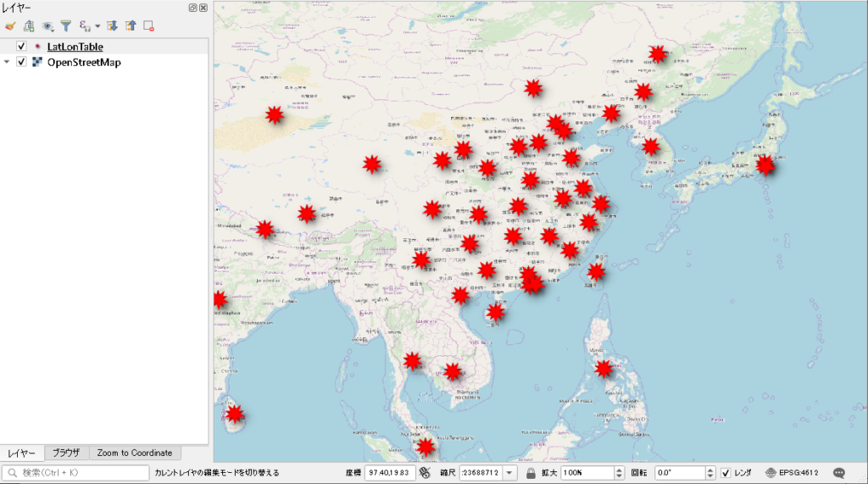Viewport: 868px width, 484px height.
Task: Disable the レンダ render checkbox
Action: tap(726, 472)
